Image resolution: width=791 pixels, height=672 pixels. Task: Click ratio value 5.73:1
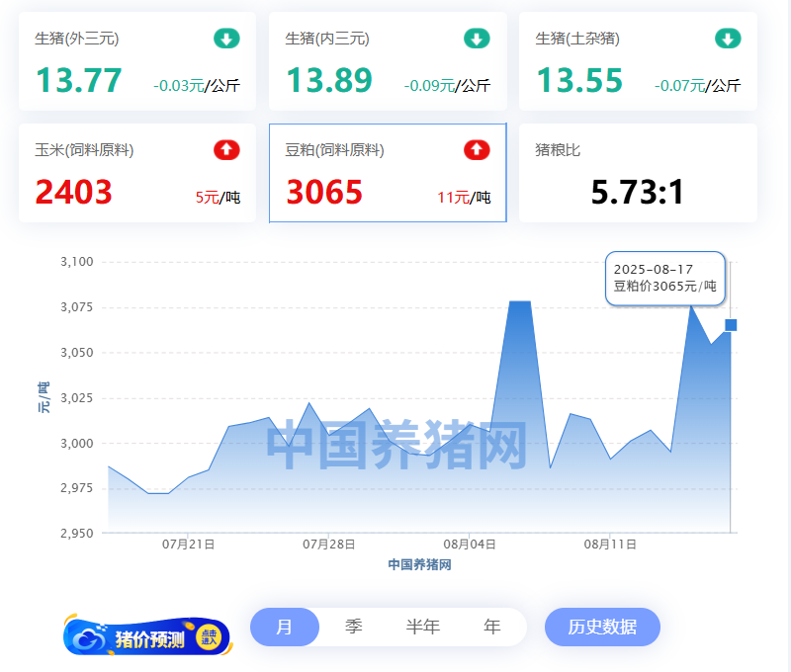coord(638,192)
